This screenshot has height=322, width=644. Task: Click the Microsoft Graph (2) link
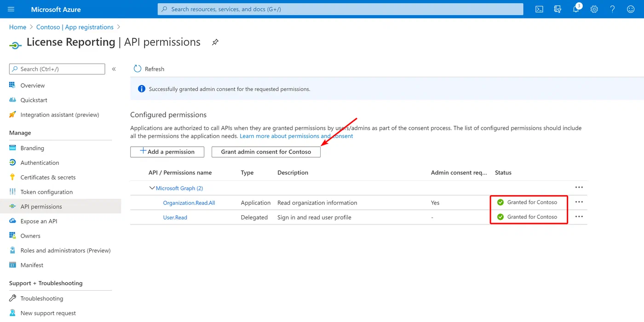point(179,188)
